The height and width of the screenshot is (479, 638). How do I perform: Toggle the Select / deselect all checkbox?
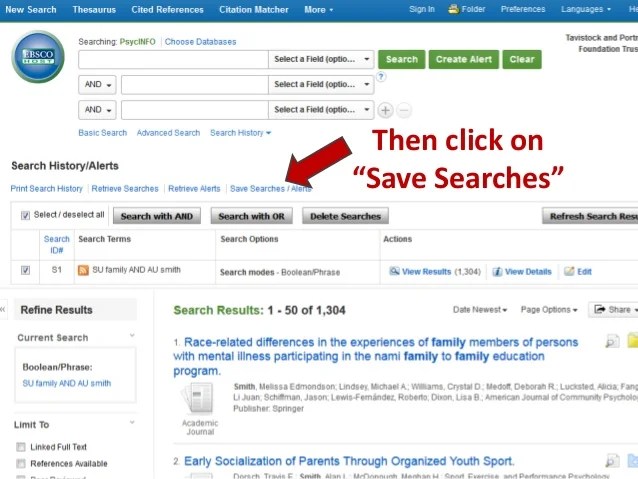point(25,215)
